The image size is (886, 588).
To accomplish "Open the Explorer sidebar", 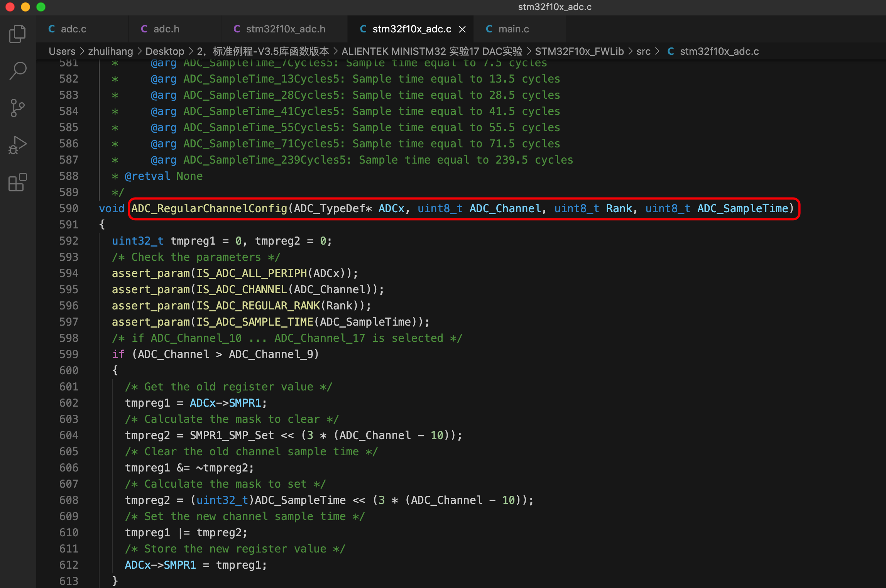I will (x=17, y=34).
